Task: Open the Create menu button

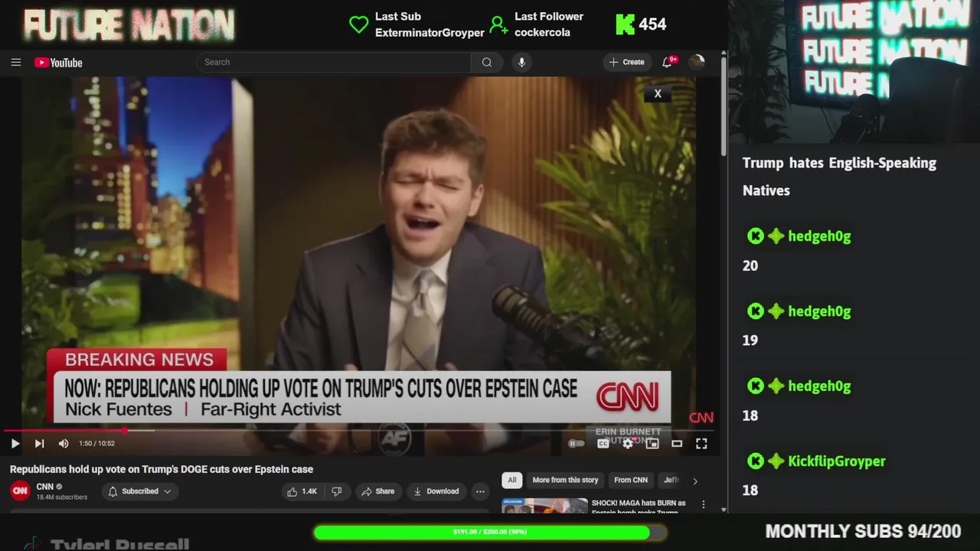Action: [627, 62]
